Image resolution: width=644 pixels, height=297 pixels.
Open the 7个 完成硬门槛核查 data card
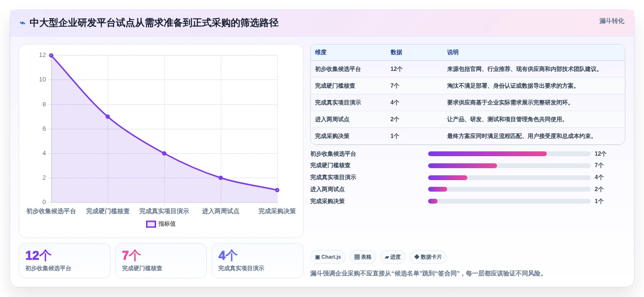(x=161, y=261)
